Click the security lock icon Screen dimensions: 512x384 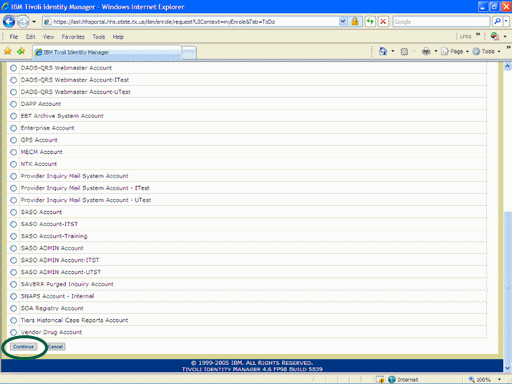coord(355,22)
